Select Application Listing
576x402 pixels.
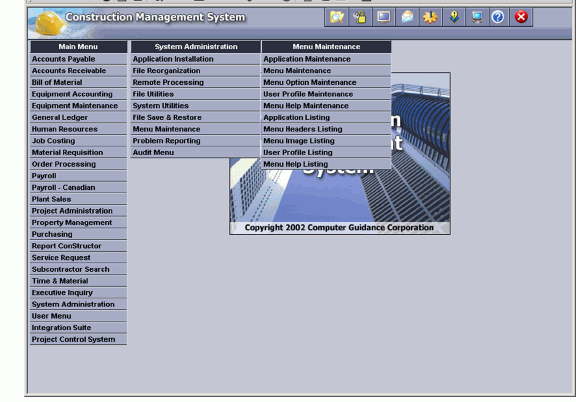(x=326, y=118)
